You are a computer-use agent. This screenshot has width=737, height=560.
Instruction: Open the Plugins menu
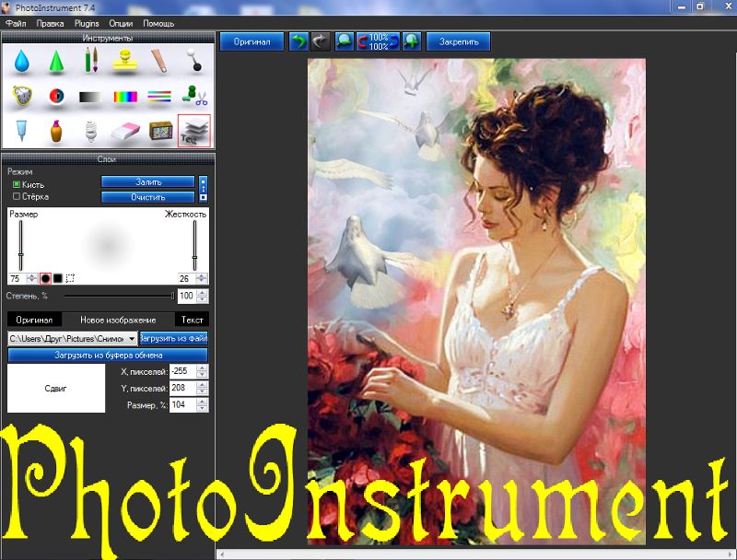(87, 24)
